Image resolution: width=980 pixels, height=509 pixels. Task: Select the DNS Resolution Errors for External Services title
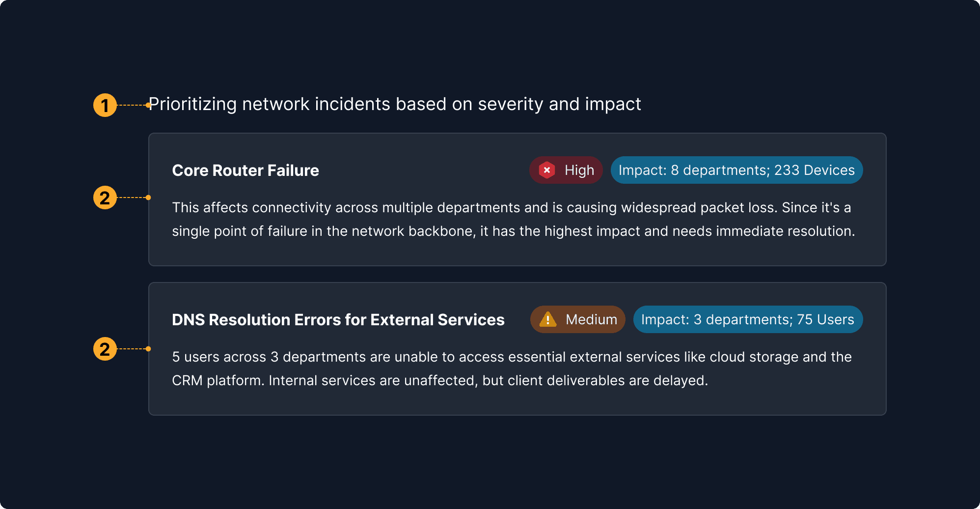click(x=338, y=319)
